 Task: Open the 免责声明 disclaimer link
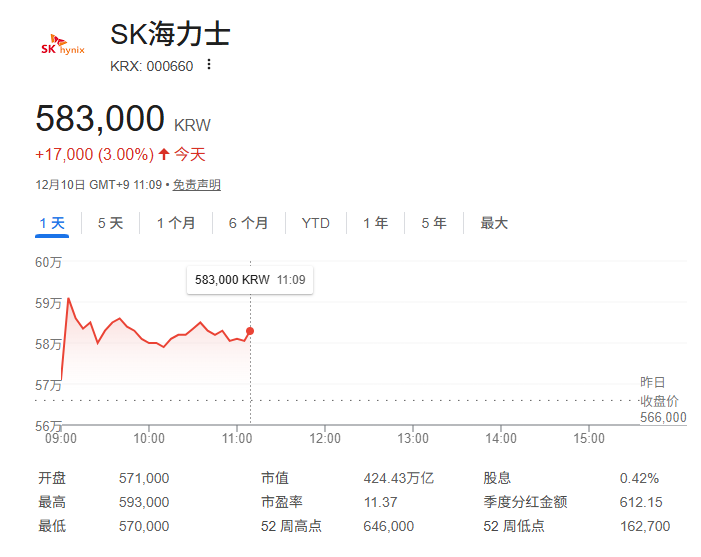click(197, 185)
